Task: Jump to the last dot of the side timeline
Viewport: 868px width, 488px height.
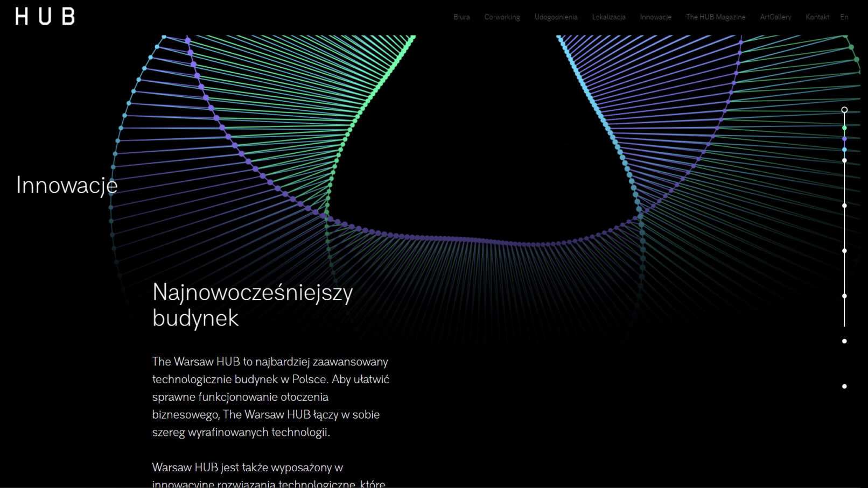Action: coord(844,386)
